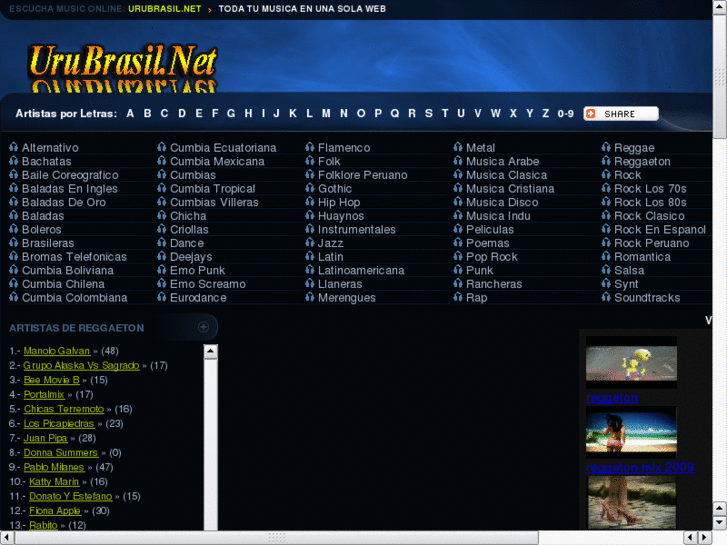Viewport: 727px width, 545px height.
Task: Click the page scroll down arrow
Action: [720, 522]
